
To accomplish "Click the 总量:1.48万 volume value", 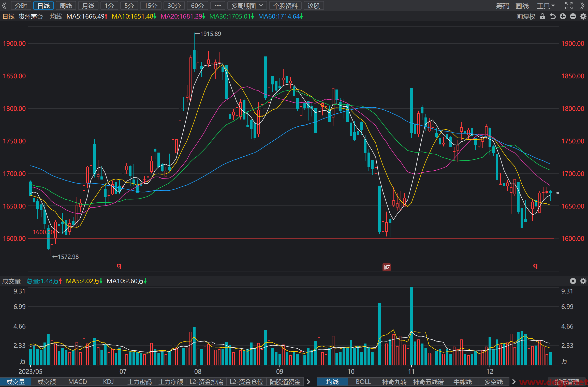I will click(44, 281).
